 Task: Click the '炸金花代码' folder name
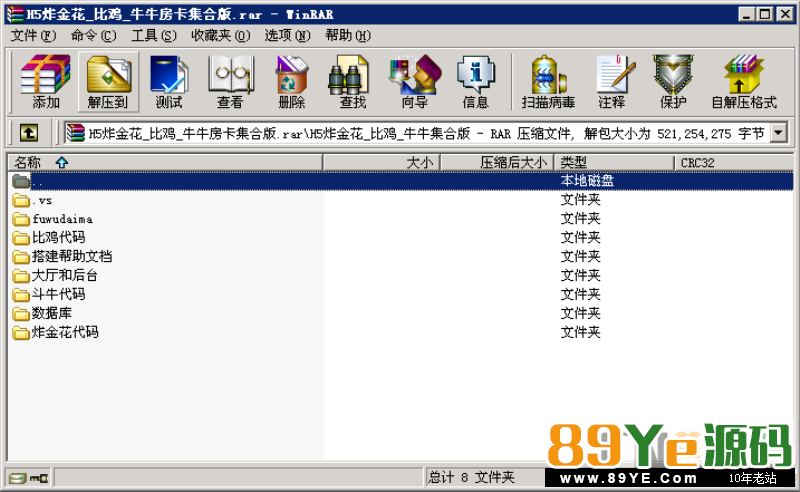(65, 332)
